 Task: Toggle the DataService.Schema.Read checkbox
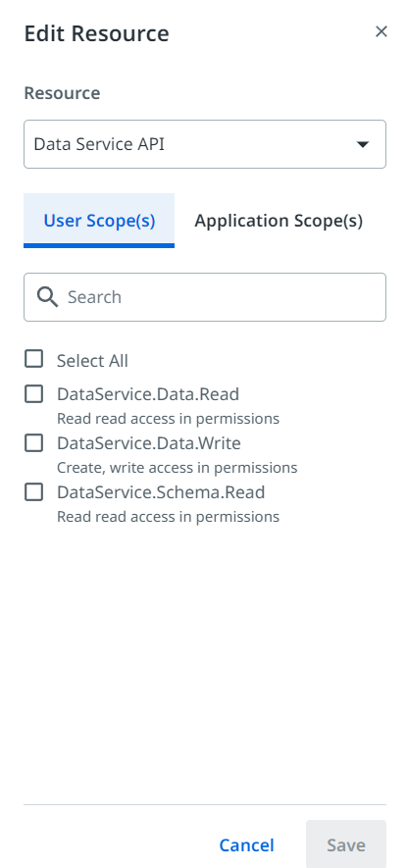click(33, 492)
